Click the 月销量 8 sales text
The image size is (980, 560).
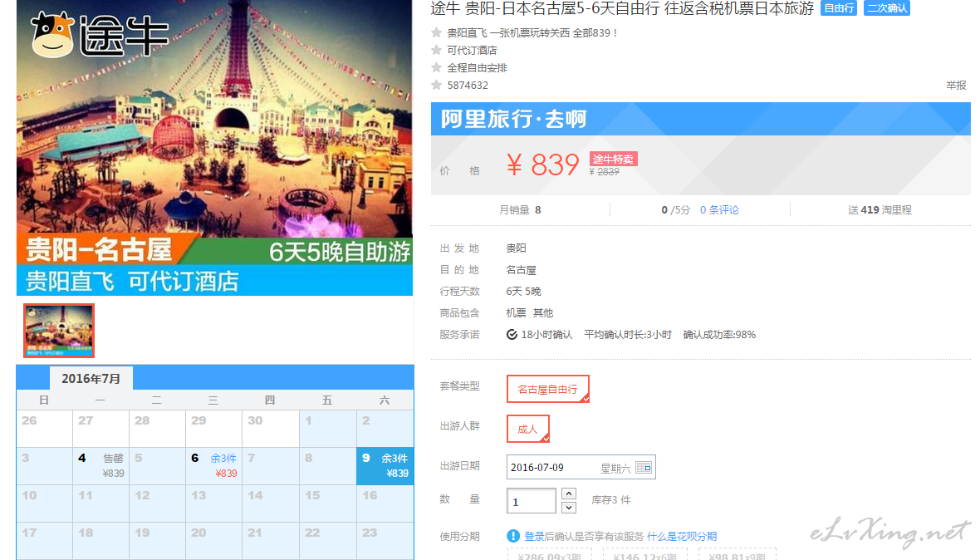pyautogui.click(x=520, y=210)
